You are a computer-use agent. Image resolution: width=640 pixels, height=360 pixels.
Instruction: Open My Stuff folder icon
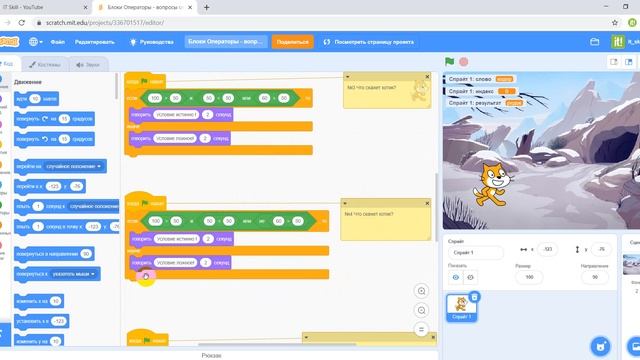[595, 42]
